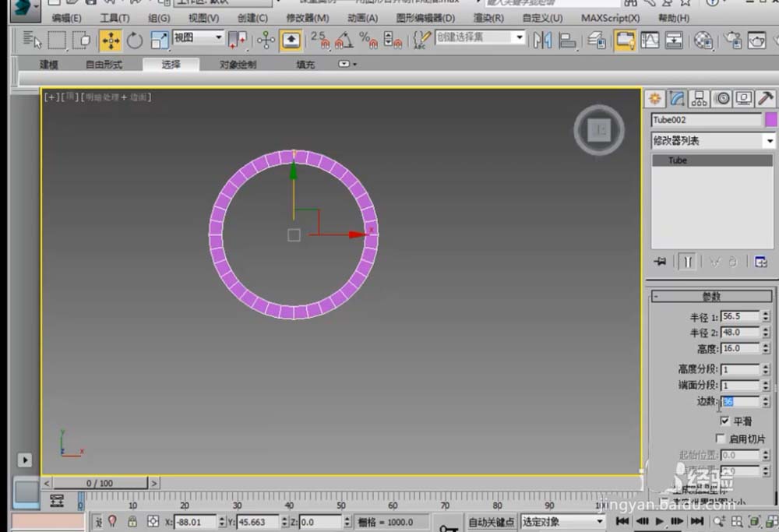Open the MAXScript(X) menu

tap(611, 18)
